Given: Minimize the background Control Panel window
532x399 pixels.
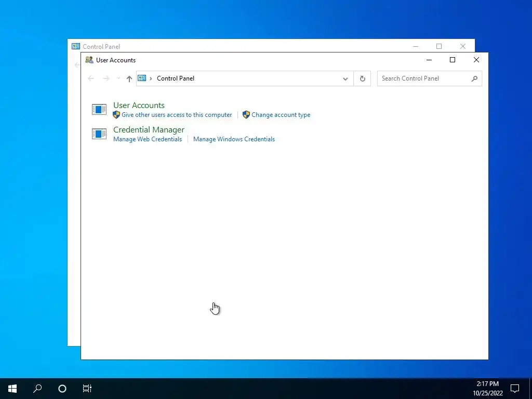Looking at the screenshot, I should (x=416, y=46).
